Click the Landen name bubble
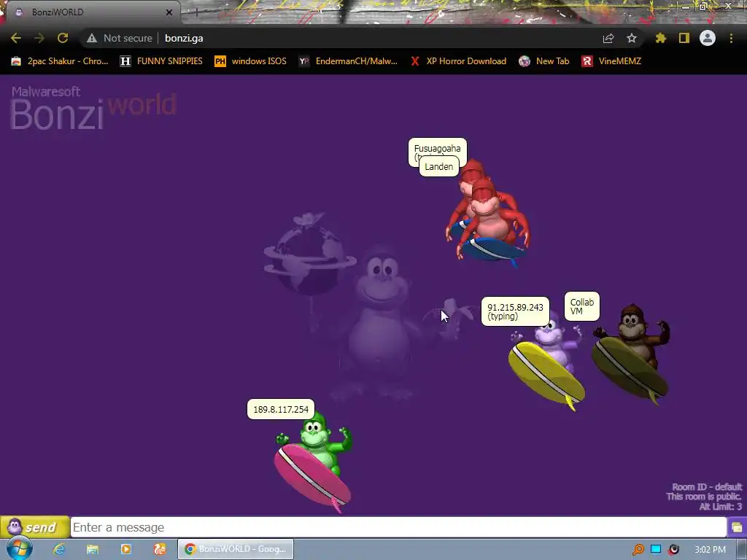The image size is (747, 560). 438,167
